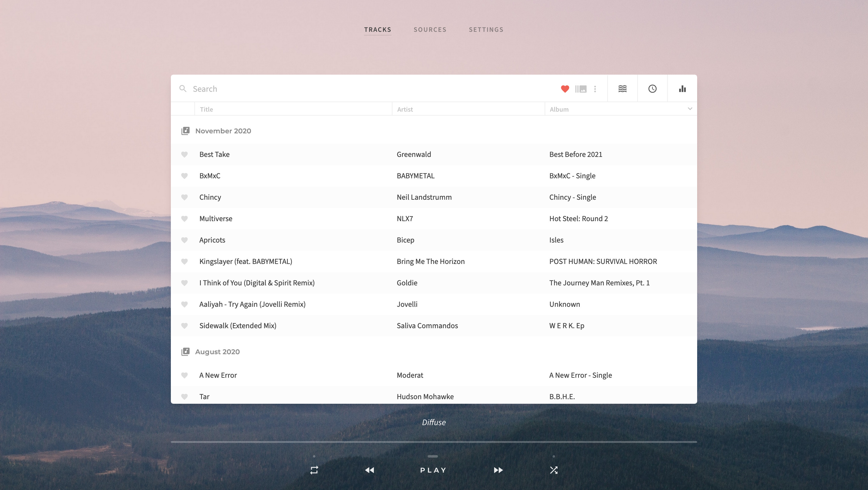Click the playback progress bar
This screenshot has height=490, width=868.
click(x=434, y=442)
